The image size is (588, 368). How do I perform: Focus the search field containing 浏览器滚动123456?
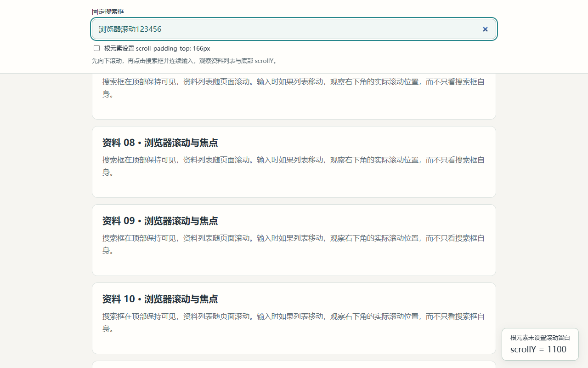pyautogui.click(x=294, y=29)
